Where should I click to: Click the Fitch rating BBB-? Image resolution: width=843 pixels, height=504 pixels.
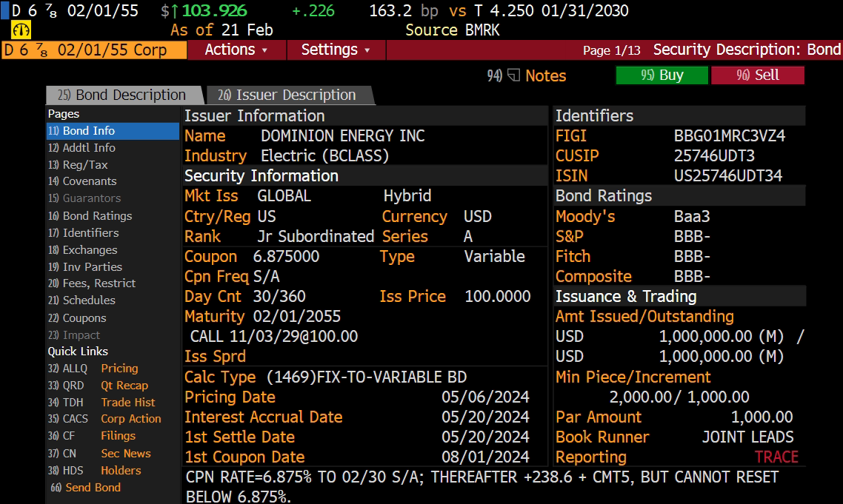pyautogui.click(x=692, y=256)
